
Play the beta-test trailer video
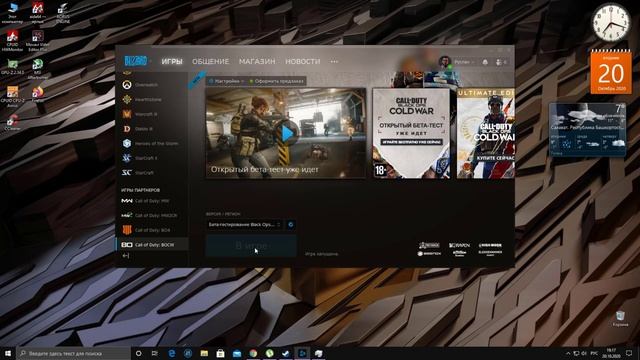click(x=287, y=133)
